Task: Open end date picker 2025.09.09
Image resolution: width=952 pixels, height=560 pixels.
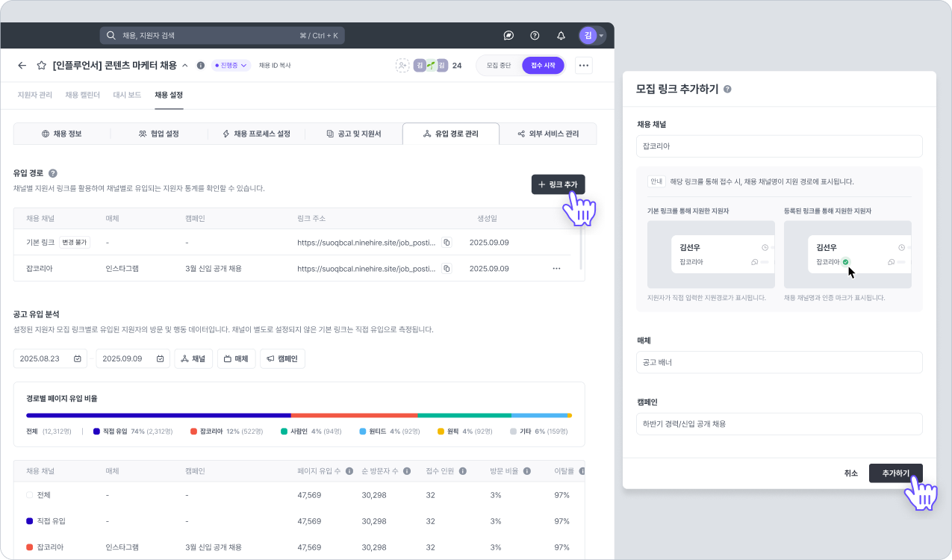Action: pos(133,358)
